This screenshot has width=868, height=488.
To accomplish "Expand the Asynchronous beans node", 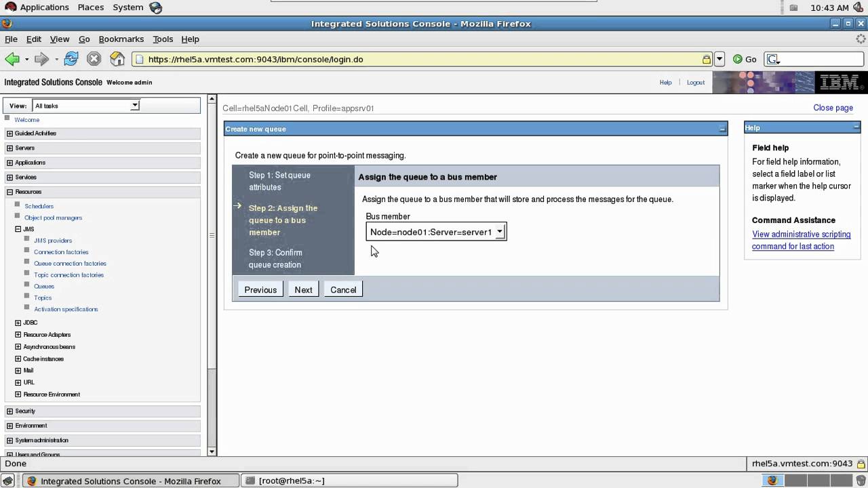I will (x=18, y=347).
